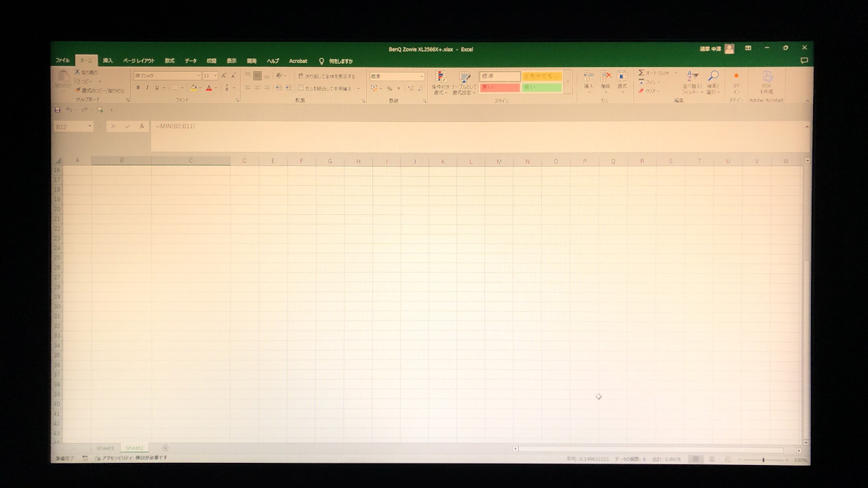The image size is (868, 488).
Task: Click the format painter brush icon
Action: pos(78,90)
